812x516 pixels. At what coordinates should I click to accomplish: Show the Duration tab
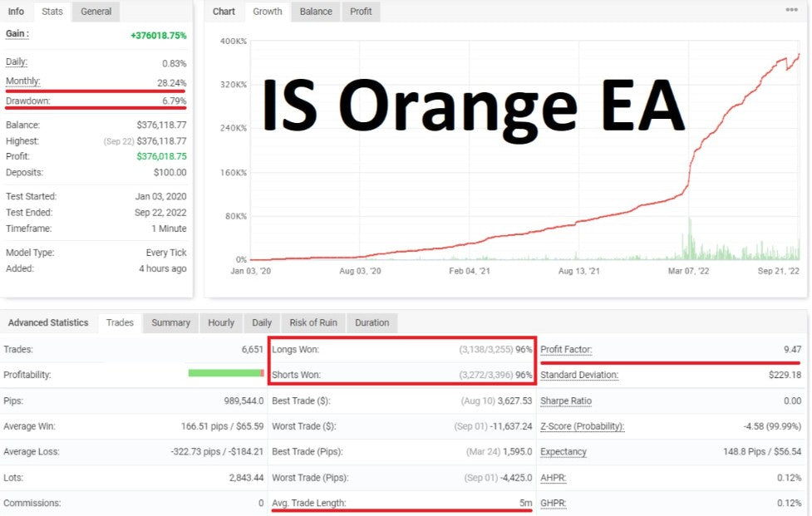372,322
